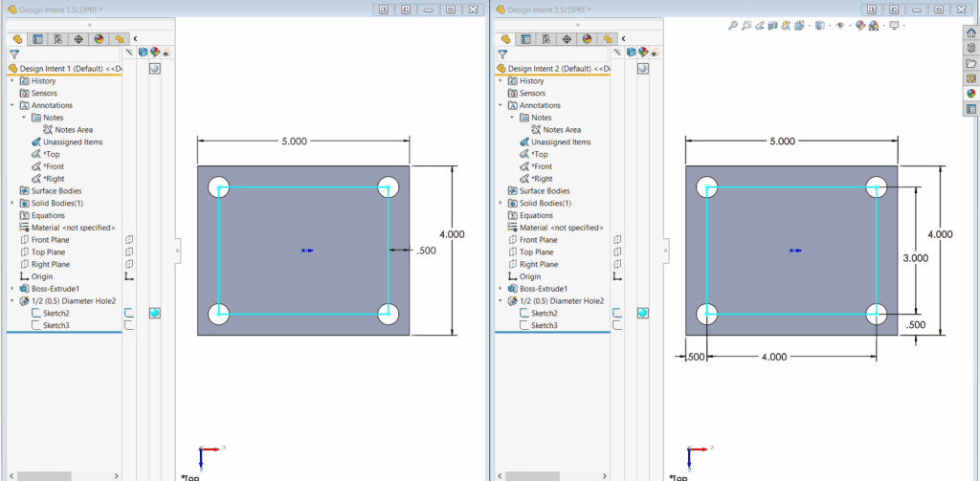This screenshot has height=481, width=980.
Task: Open Custom Properties icon in task pane
Action: coord(970,109)
